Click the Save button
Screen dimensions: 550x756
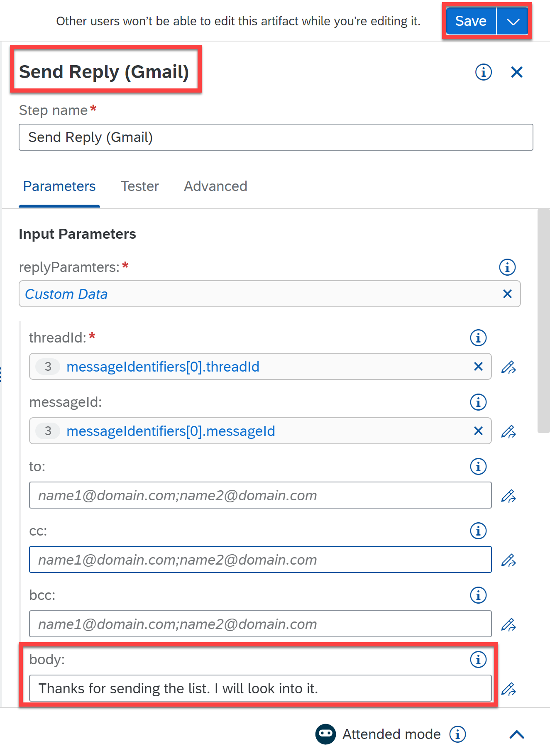click(471, 21)
